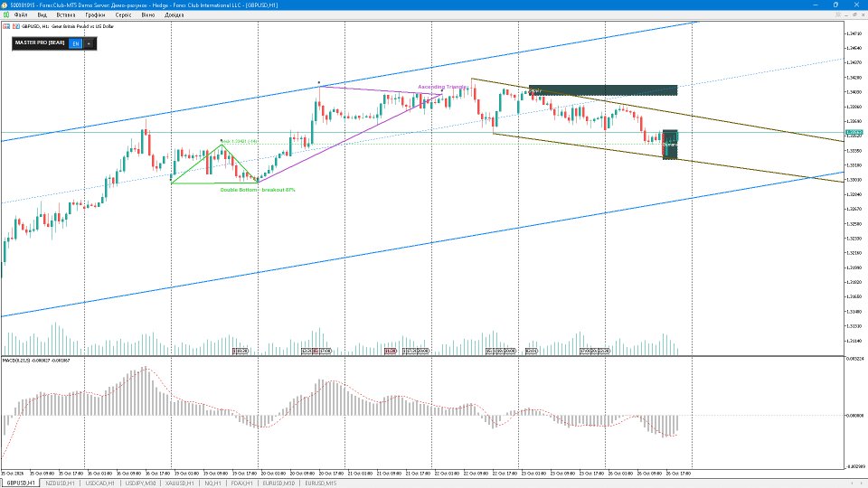
Task: Toggle the EN language button on MASTER PRO panel
Action: 76,43
